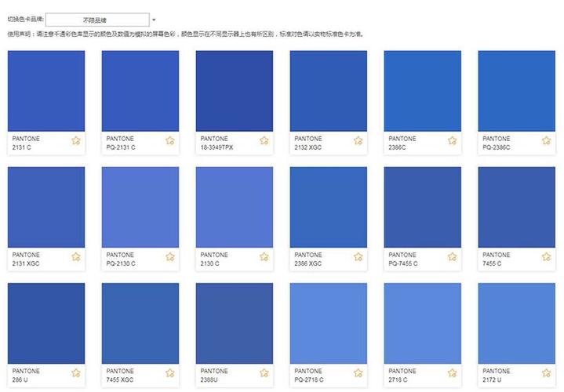Select the dark 286 U swatch

point(46,323)
